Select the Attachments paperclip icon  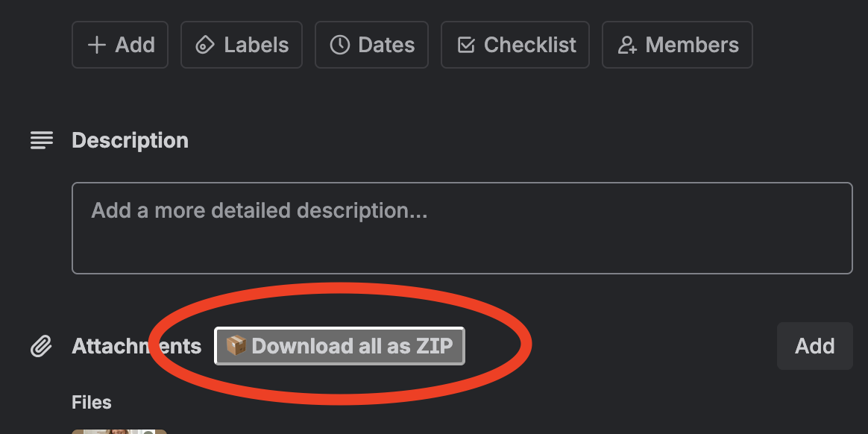[41, 345]
